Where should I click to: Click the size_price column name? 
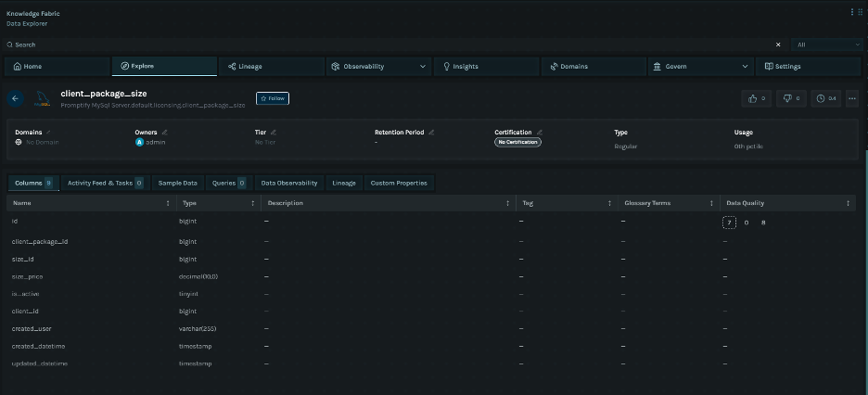click(27, 276)
